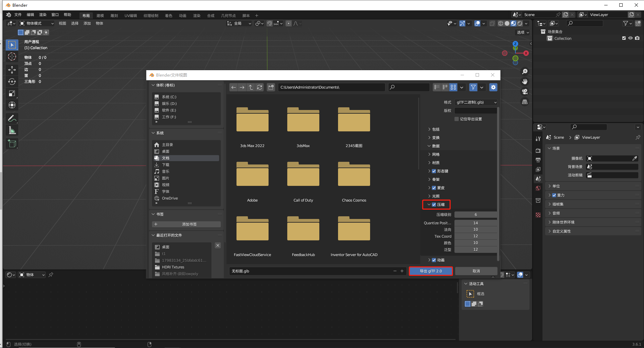
Task: Expand the 网格 mesh section
Action: [436, 154]
